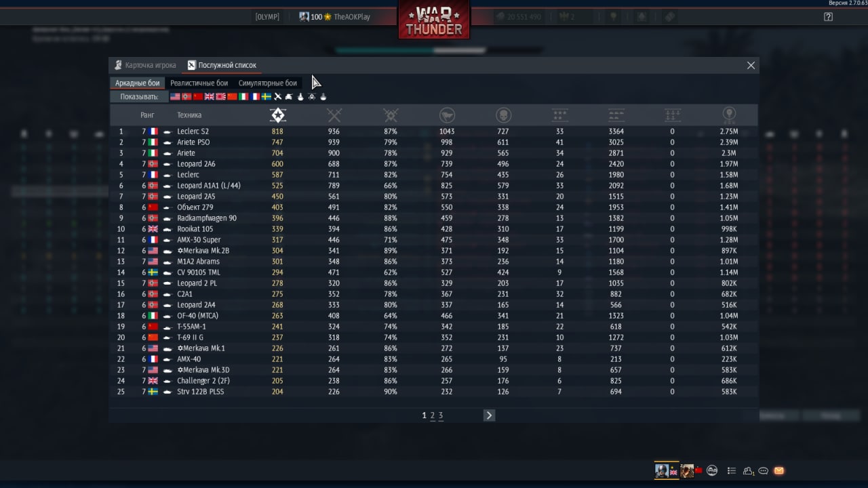This screenshot has height=488, width=868.
Task: Click the TheAOKPlay player name
Action: (352, 17)
